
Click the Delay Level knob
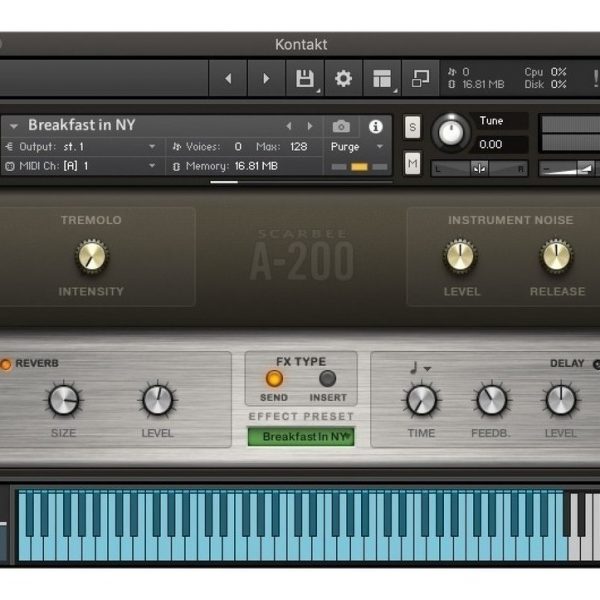tap(561, 400)
